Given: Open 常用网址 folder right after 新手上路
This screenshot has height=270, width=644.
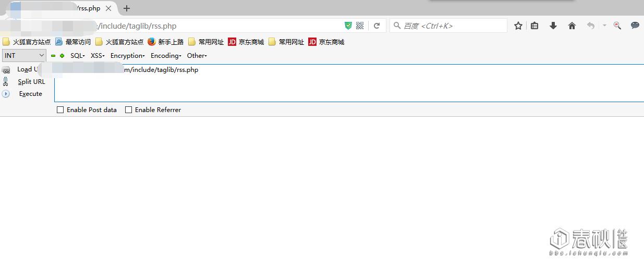Looking at the screenshot, I should [x=206, y=42].
